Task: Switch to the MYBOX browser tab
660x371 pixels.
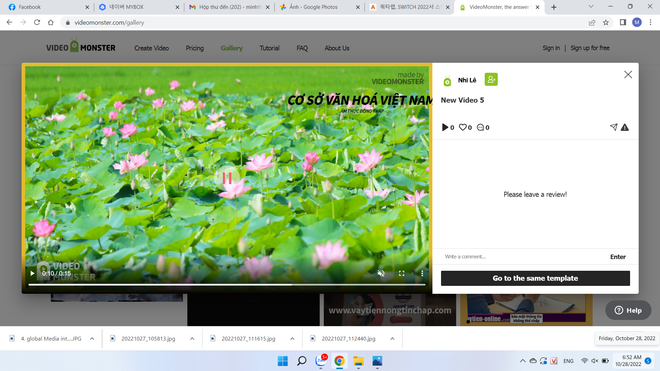Action: pos(138,7)
